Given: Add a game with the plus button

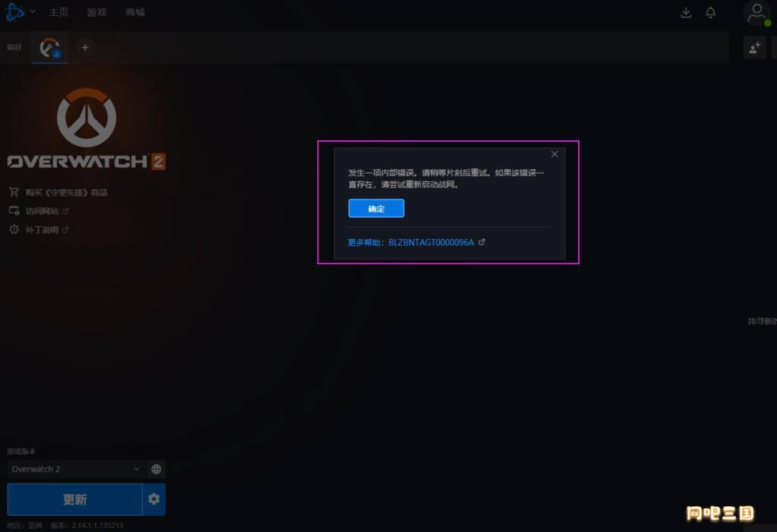Looking at the screenshot, I should 85,48.
